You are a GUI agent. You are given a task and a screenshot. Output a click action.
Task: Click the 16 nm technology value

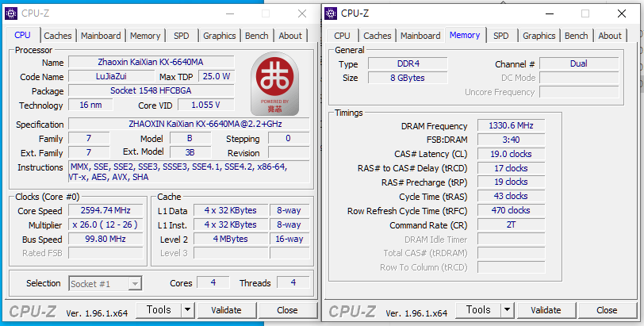coord(90,105)
